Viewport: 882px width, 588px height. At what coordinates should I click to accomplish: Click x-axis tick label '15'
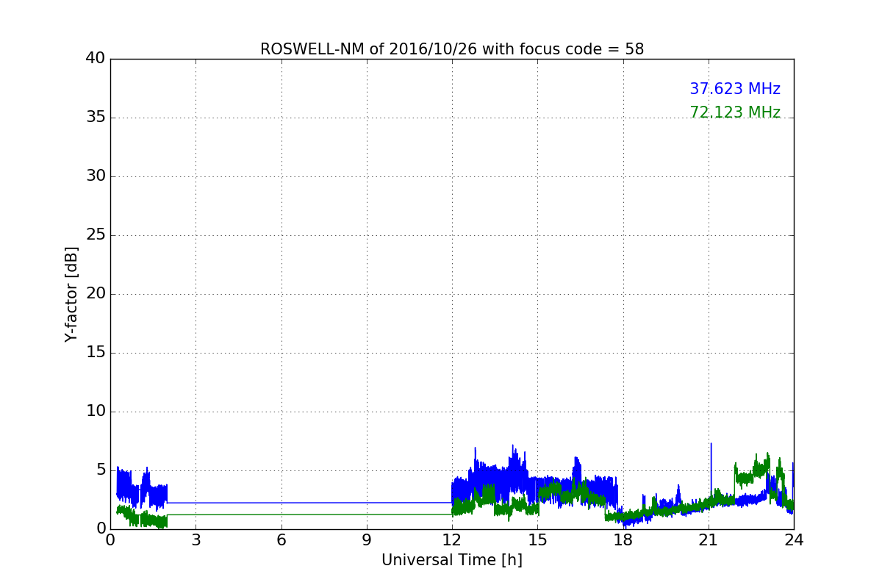(537, 540)
